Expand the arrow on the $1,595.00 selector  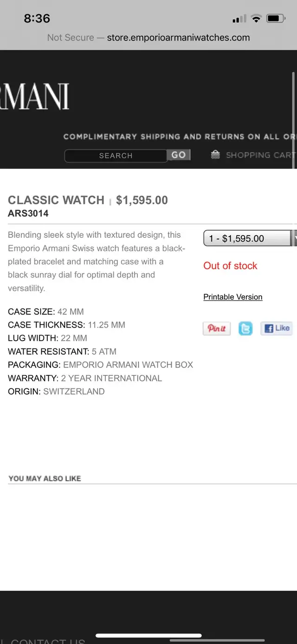click(x=294, y=238)
